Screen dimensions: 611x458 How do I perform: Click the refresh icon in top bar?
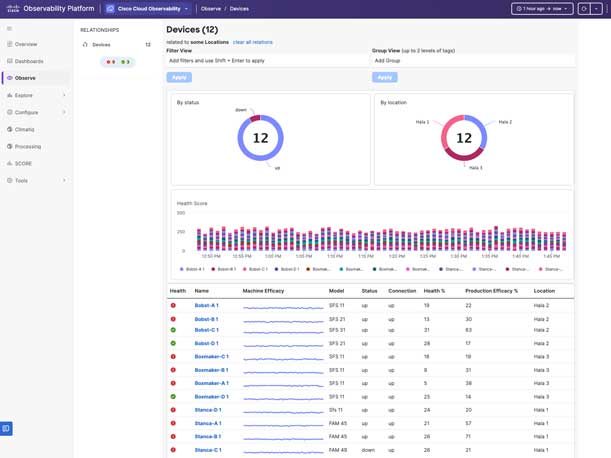tap(584, 9)
